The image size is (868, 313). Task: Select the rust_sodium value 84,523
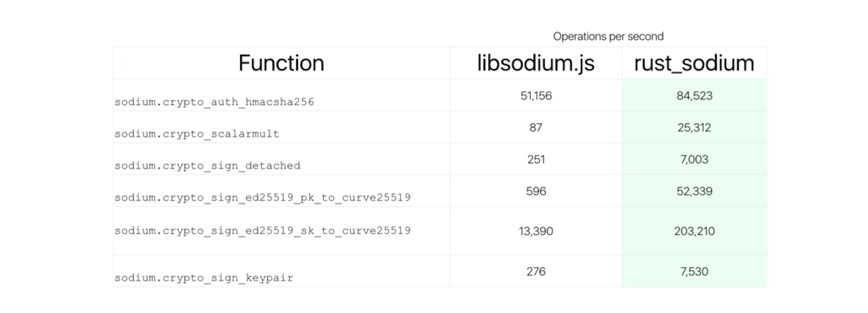694,96
